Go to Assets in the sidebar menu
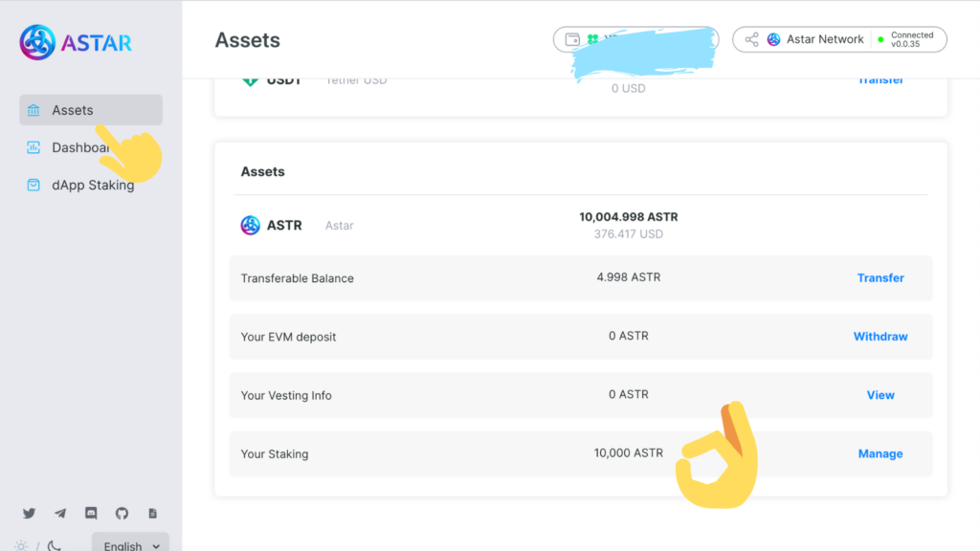 pos(91,110)
